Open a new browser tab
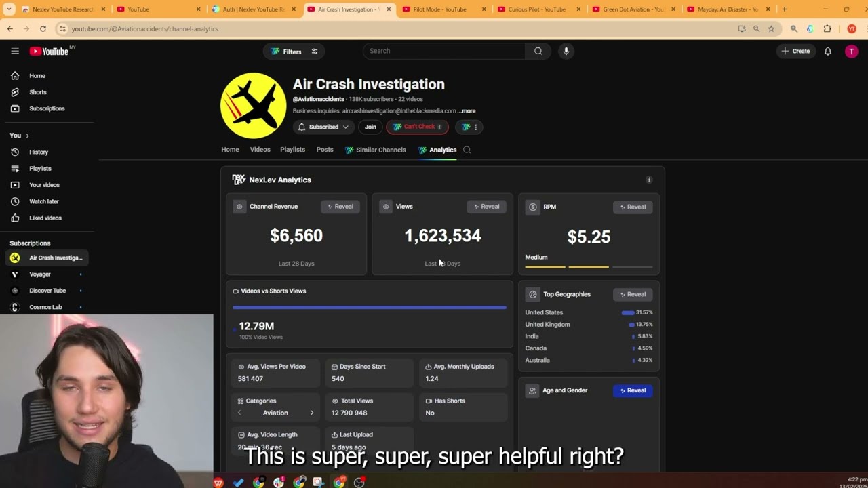 click(785, 9)
